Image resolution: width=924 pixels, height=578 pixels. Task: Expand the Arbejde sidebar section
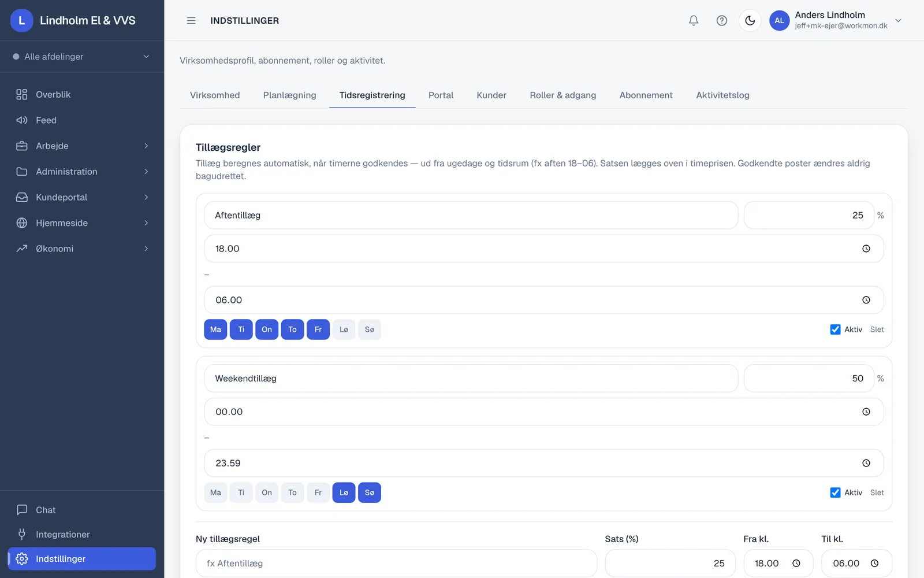click(x=82, y=146)
